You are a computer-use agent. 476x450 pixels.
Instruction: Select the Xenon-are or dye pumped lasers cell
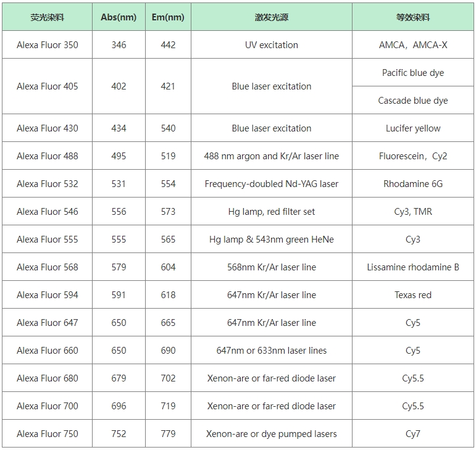tap(272, 434)
